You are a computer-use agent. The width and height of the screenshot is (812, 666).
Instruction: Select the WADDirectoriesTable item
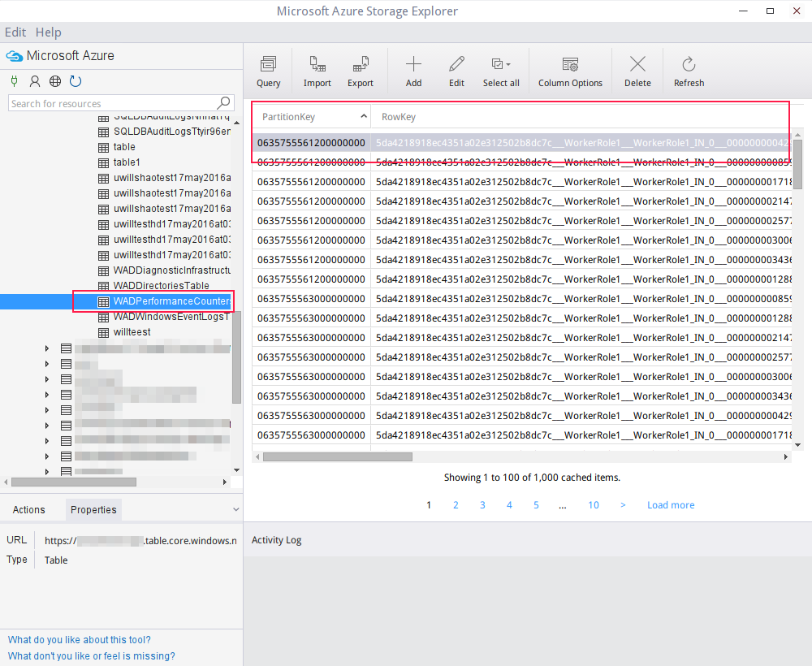[161, 285]
